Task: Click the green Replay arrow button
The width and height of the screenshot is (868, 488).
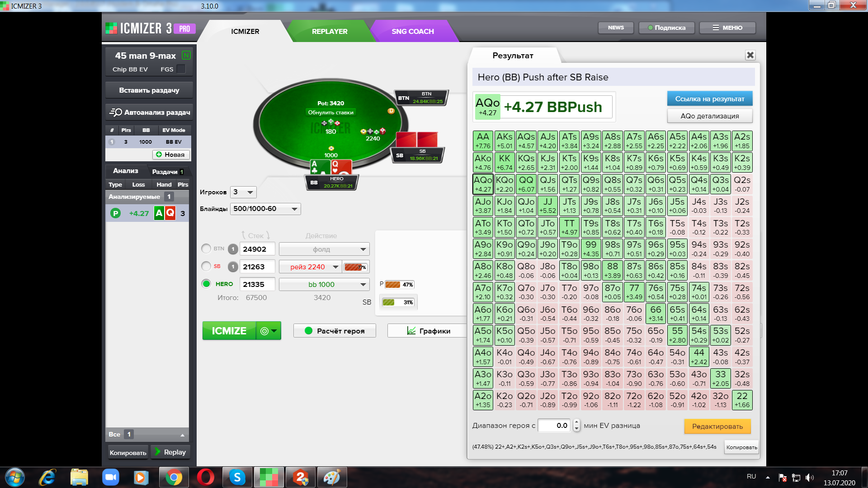Action: coord(170,452)
